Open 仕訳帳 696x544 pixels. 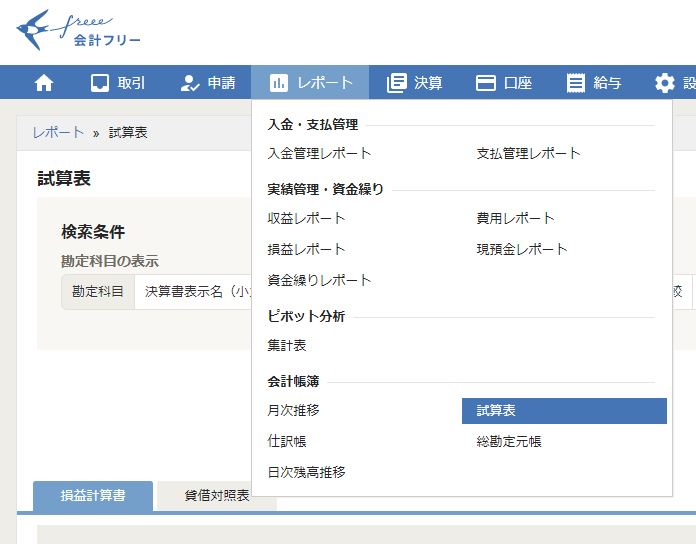pos(287,442)
